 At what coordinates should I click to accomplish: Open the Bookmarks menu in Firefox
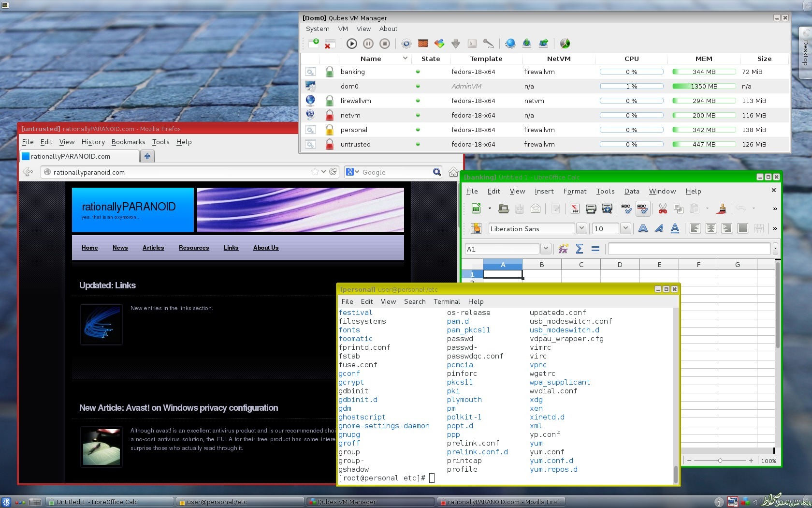tap(128, 142)
